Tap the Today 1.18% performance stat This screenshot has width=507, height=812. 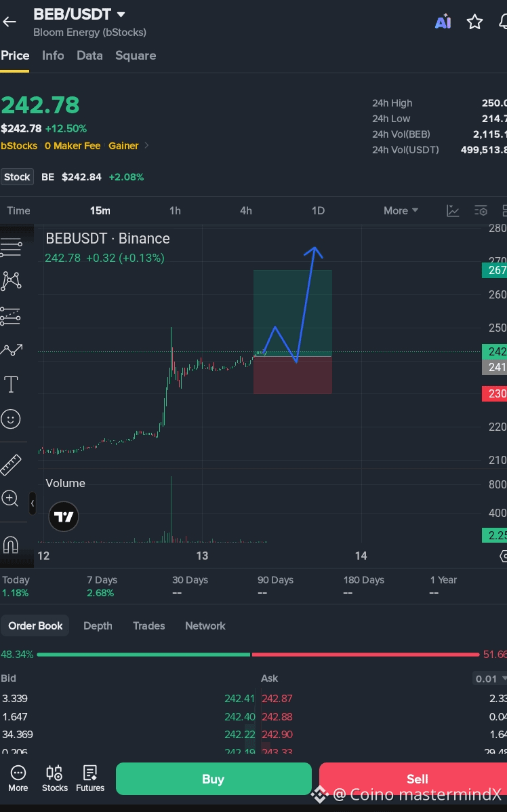[16, 586]
